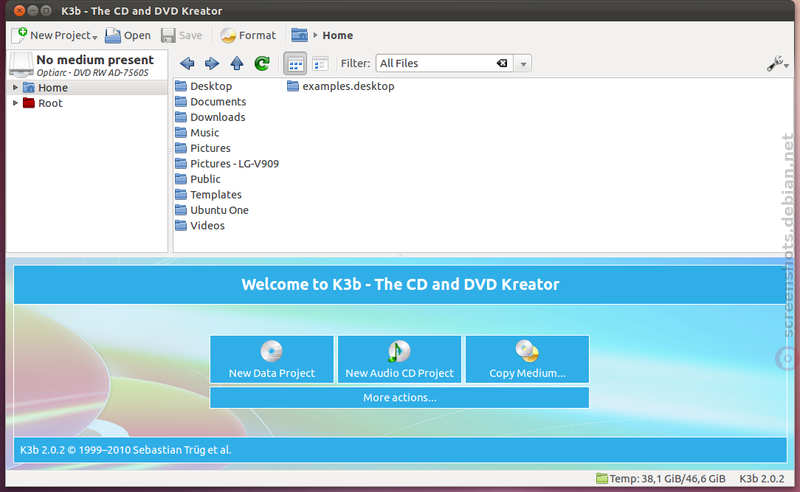Image resolution: width=800 pixels, height=492 pixels.
Task: Go back with the left arrow
Action: click(187, 63)
